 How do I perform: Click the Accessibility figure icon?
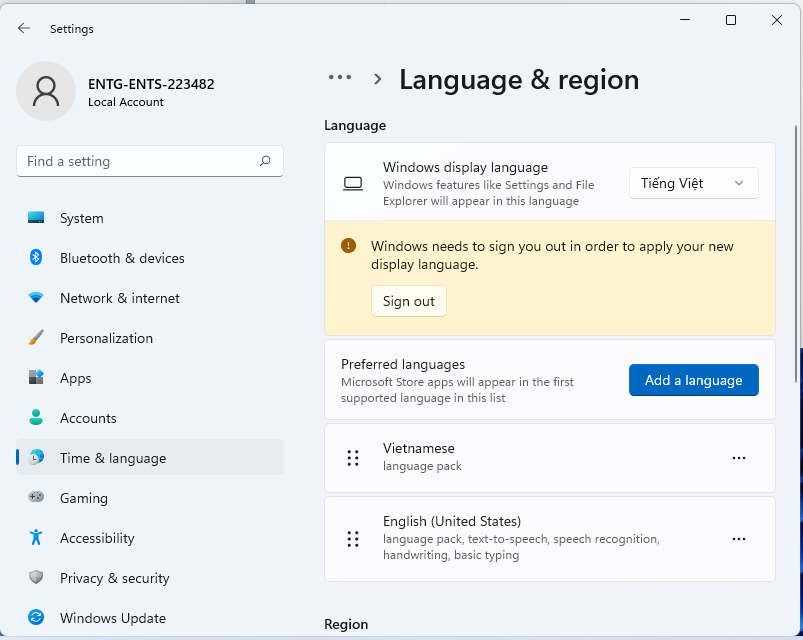pyautogui.click(x=36, y=537)
